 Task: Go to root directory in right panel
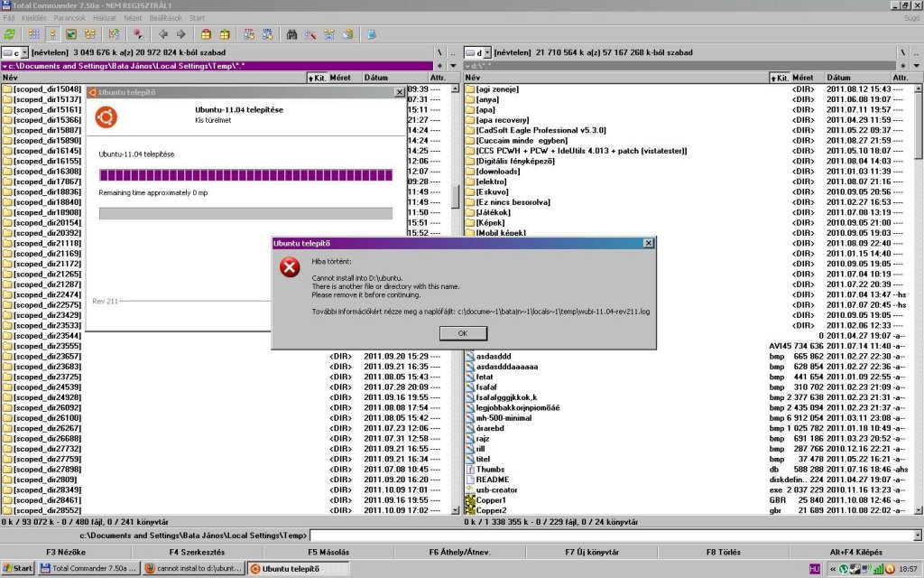click(902, 52)
